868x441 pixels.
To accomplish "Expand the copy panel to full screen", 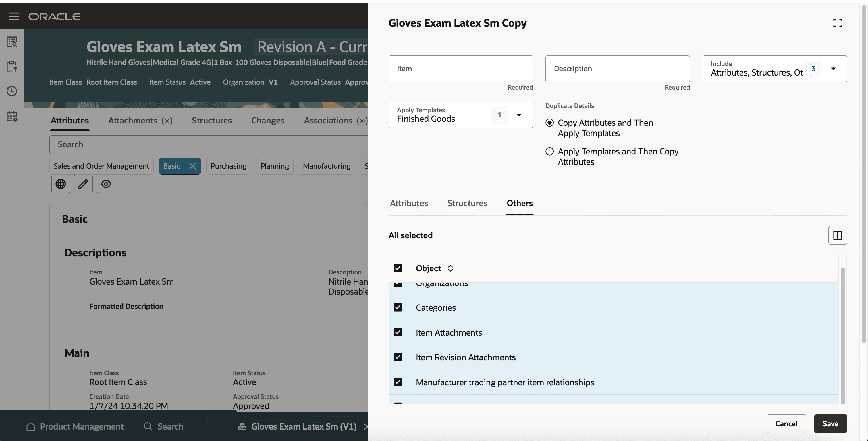I will (837, 23).
